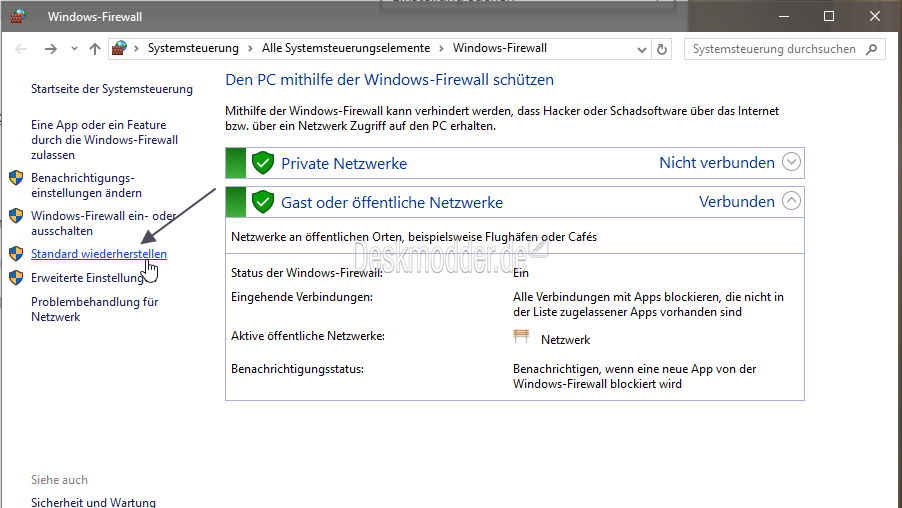Image resolution: width=902 pixels, height=508 pixels.
Task: Click Benachrichtigungsstatus label
Action: [297, 369]
